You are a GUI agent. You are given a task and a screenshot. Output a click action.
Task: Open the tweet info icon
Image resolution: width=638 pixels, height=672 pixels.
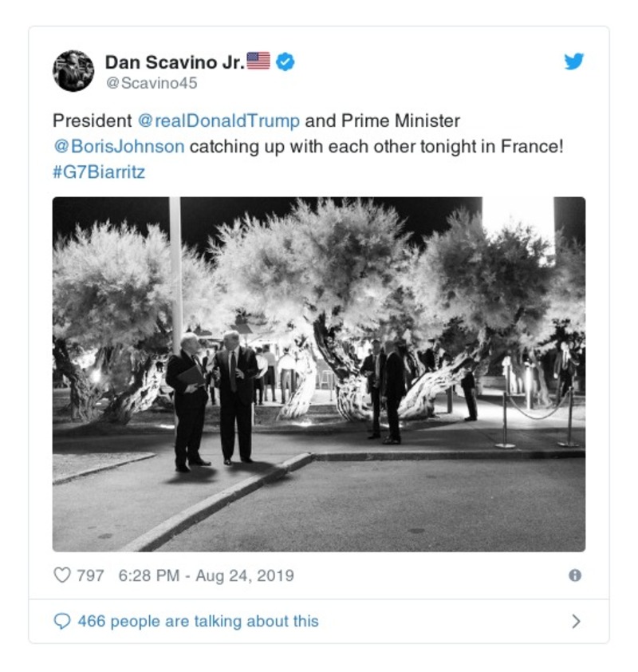(x=575, y=575)
